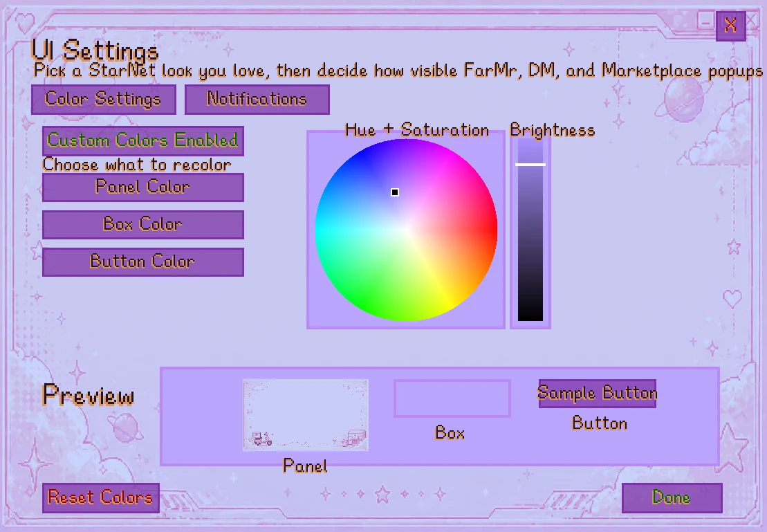Pick pure red on the hue wheel edge
This screenshot has height=532, width=767.
493,230
